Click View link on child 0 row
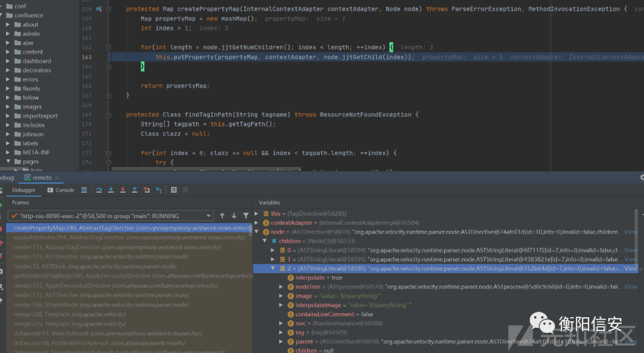This screenshot has height=353, width=644. [x=630, y=250]
